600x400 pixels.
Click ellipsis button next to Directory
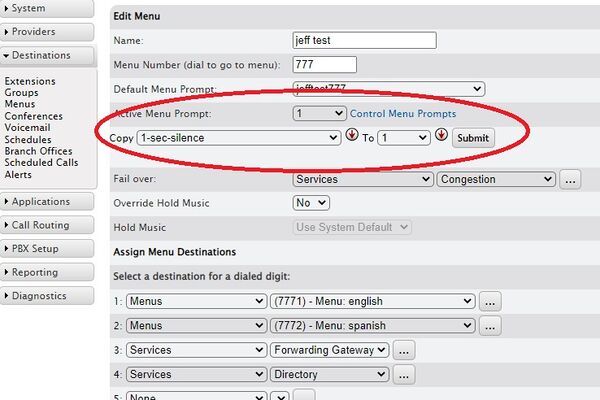tap(403, 375)
